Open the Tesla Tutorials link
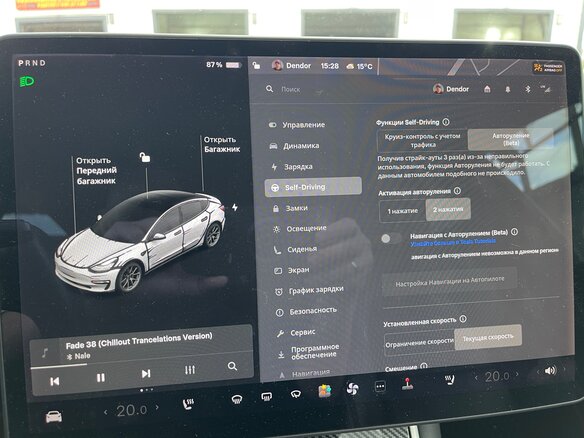 click(x=453, y=242)
